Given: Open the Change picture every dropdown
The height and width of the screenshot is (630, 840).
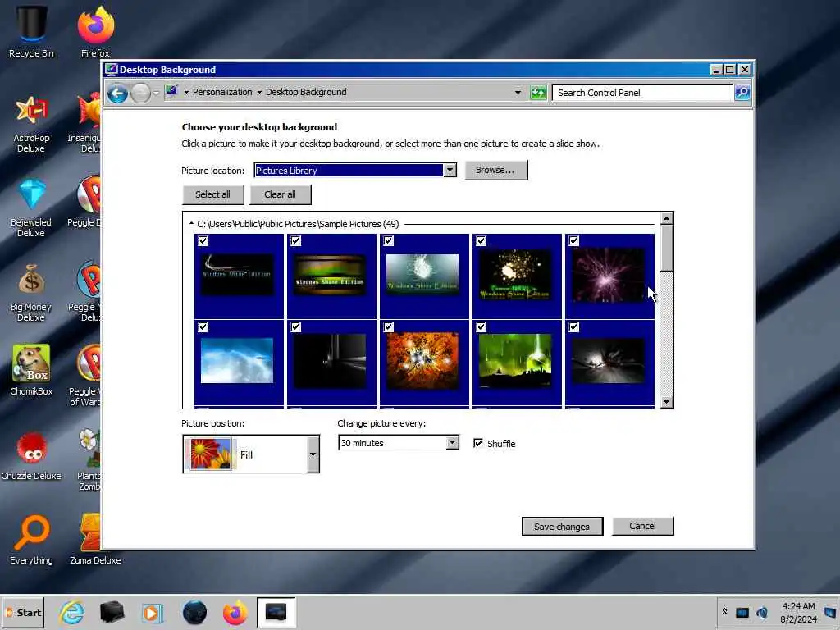Looking at the screenshot, I should tap(453, 442).
